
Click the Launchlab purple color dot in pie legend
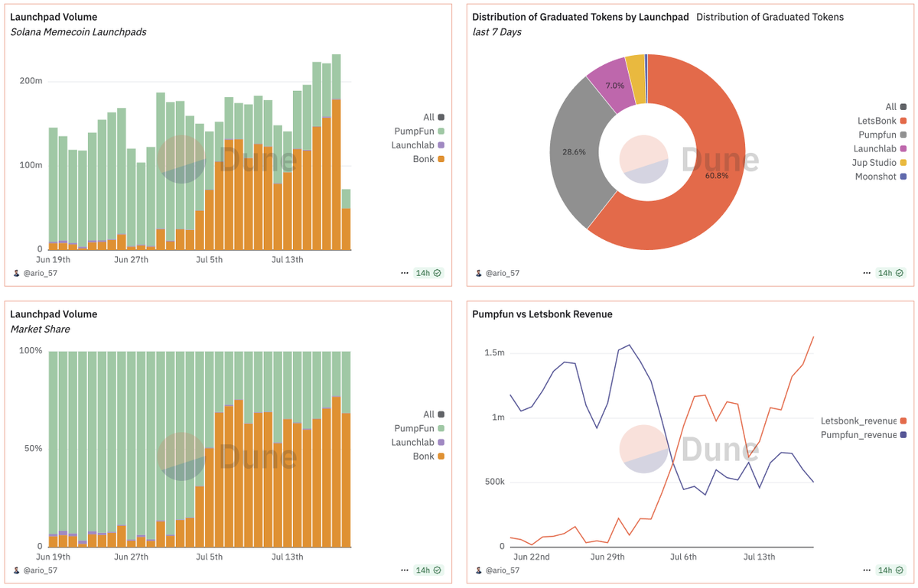903,149
